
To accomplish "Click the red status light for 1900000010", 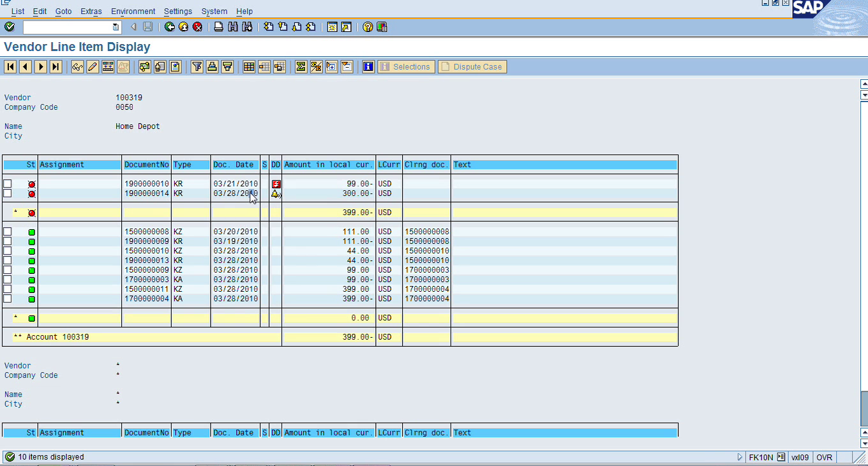I will (x=31, y=184).
